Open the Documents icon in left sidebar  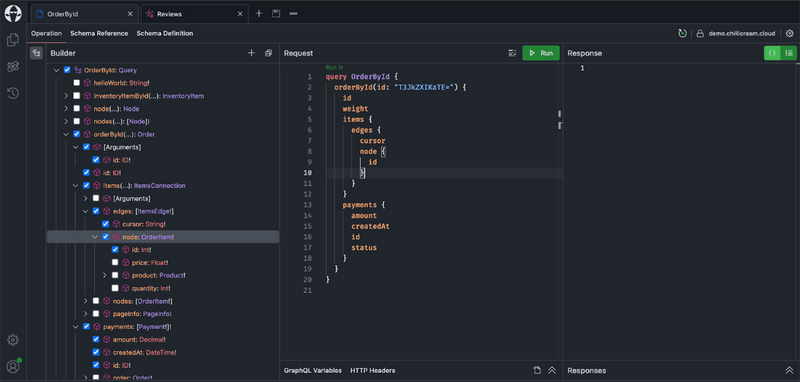pyautogui.click(x=13, y=40)
